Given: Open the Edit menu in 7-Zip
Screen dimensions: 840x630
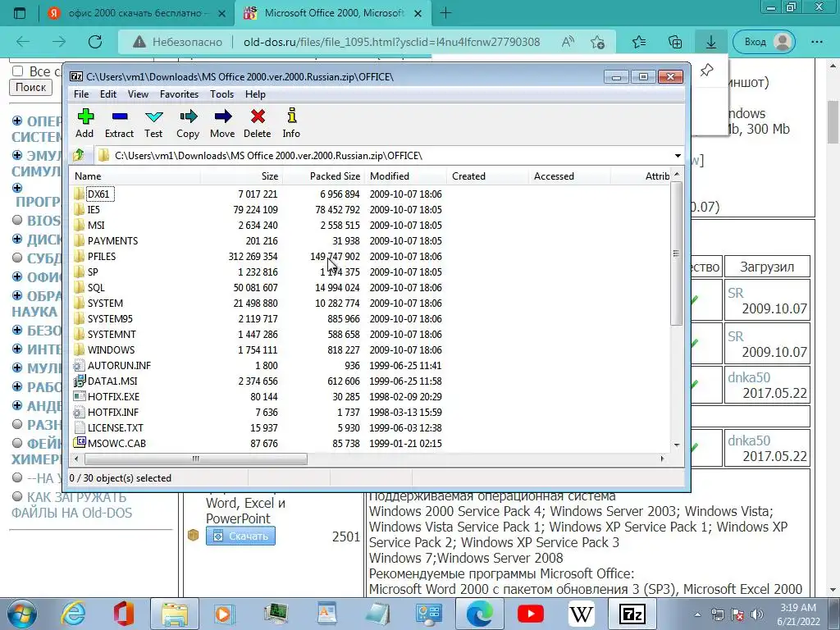Looking at the screenshot, I should coord(108,94).
